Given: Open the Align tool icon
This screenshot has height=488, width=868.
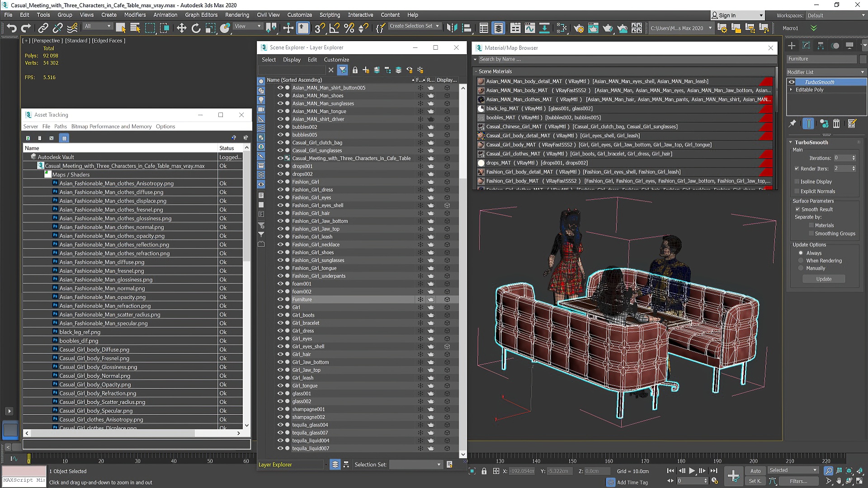Looking at the screenshot, I should (x=467, y=28).
